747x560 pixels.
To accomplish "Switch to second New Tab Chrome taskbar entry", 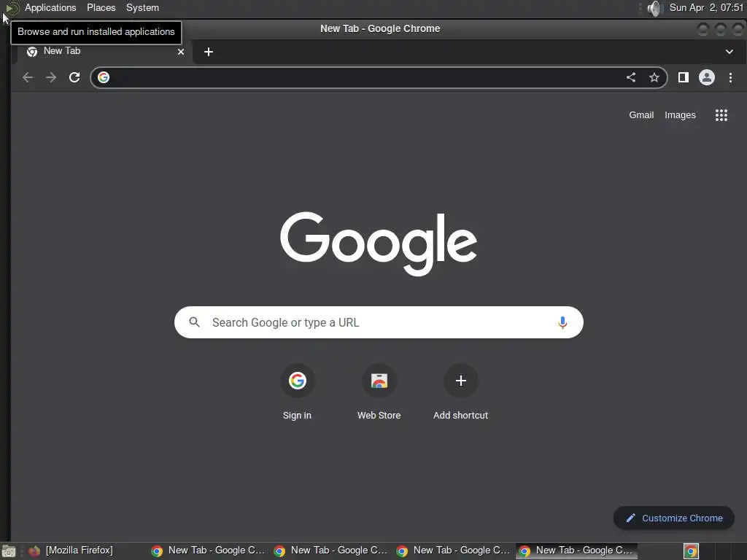I will coord(330,551).
